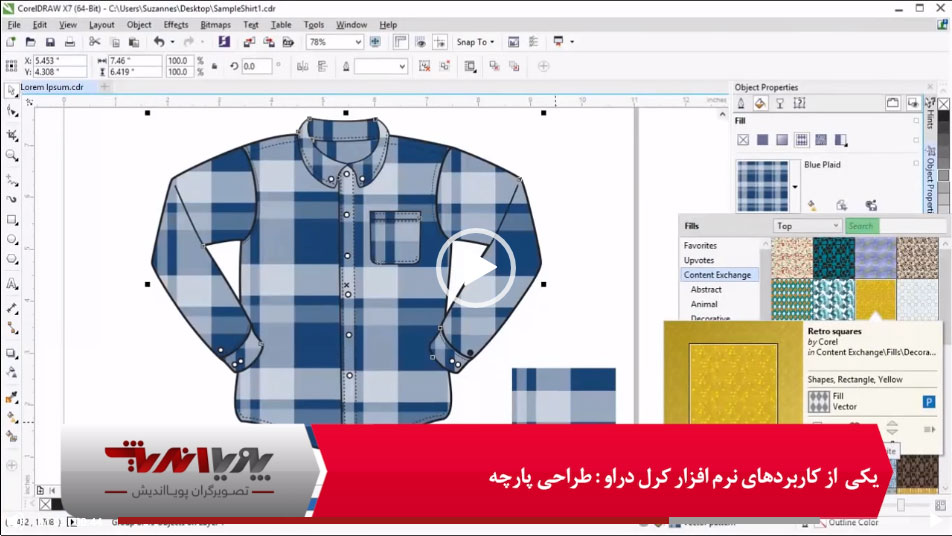Open the Snap To dropdown
The width and height of the screenshot is (952, 536).
(475, 42)
